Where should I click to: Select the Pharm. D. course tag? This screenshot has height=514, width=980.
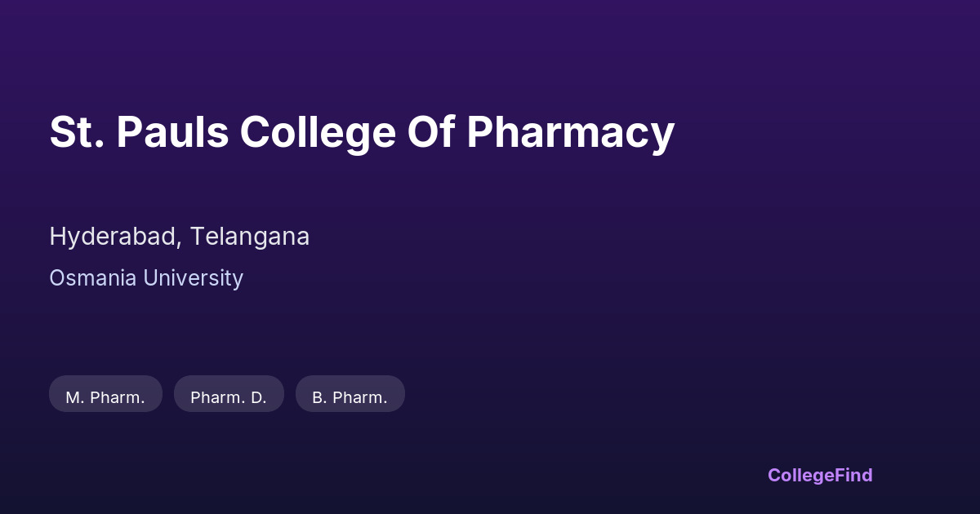pos(229,397)
